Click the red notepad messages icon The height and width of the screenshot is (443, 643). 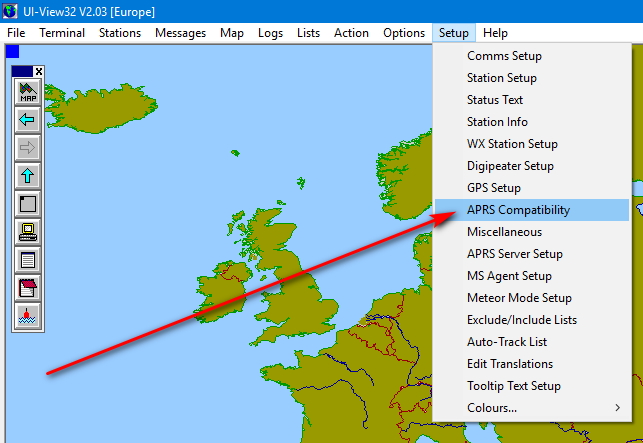28,289
